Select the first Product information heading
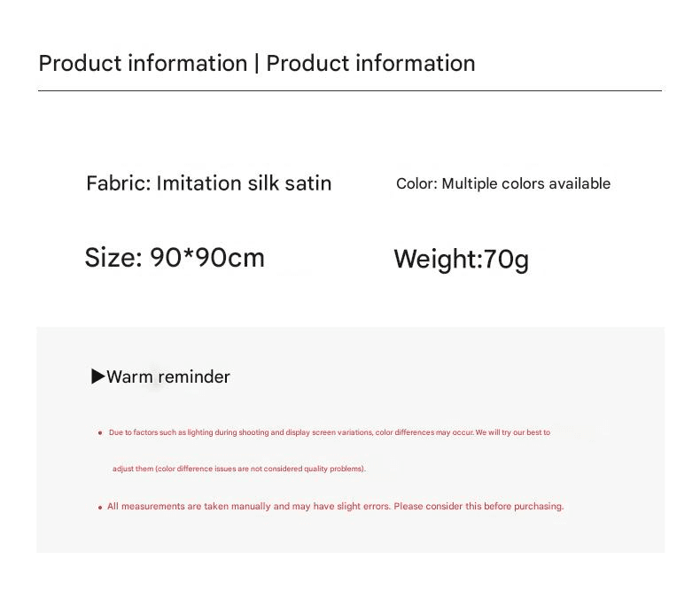This screenshot has width=700, height=598. (143, 63)
